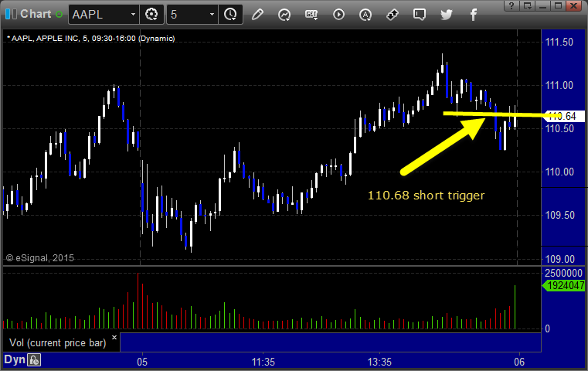Screen dimensions: 588x371
Task: Click the AAPL symbol input field
Action: [99, 15]
